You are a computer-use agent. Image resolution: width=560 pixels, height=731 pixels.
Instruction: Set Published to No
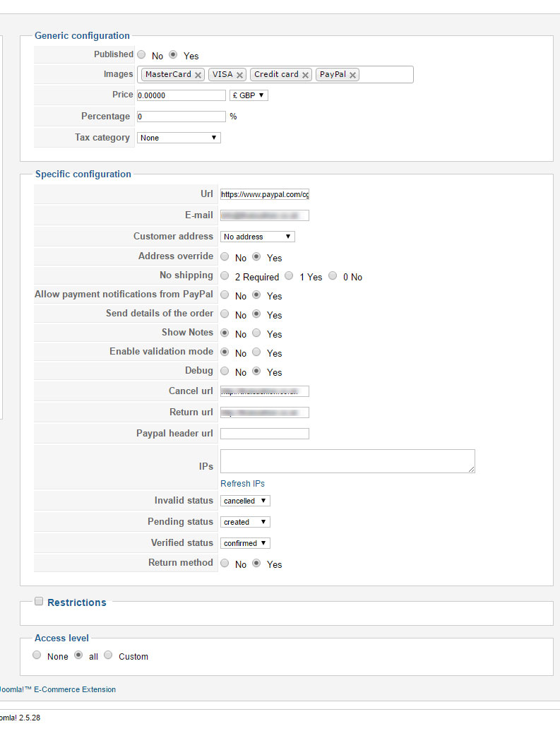pyautogui.click(x=142, y=54)
